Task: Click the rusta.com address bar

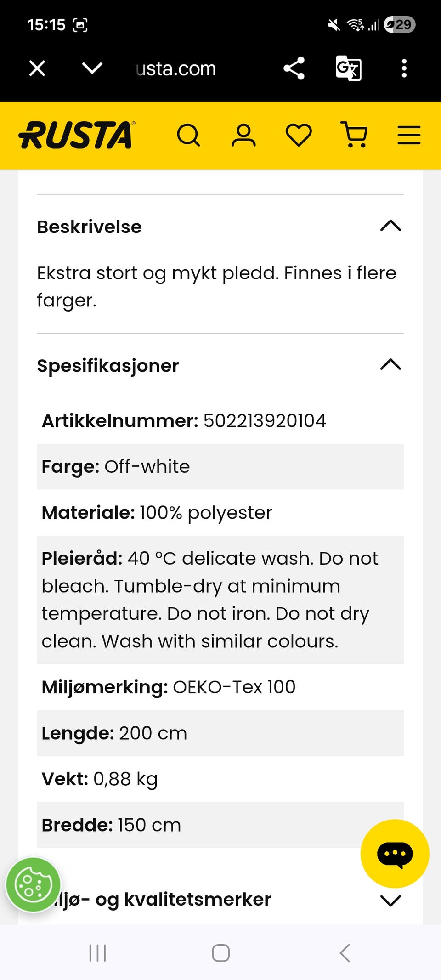Action: coord(176,69)
